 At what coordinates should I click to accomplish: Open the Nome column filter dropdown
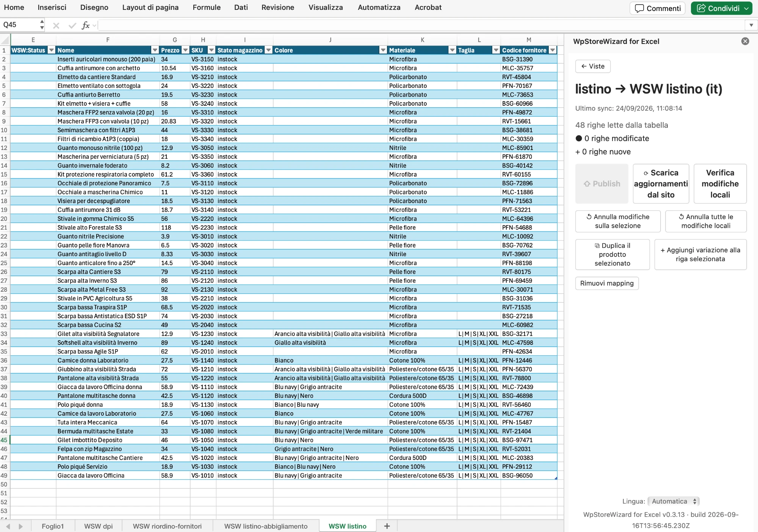click(x=155, y=50)
